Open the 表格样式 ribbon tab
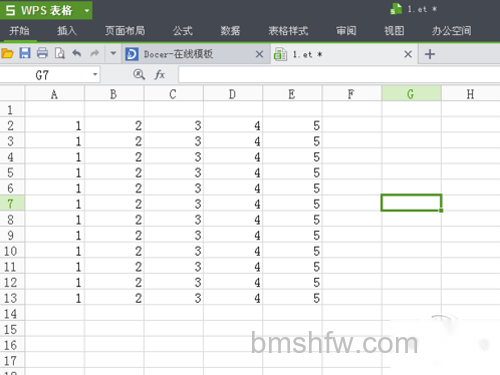 289,31
